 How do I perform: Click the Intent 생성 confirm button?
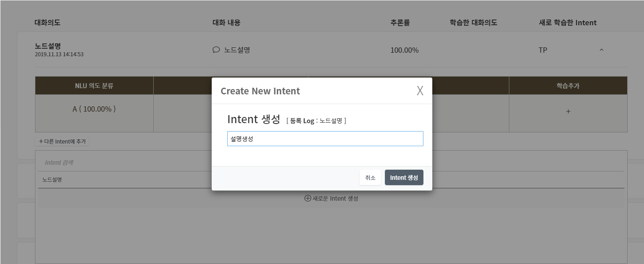[x=404, y=178]
